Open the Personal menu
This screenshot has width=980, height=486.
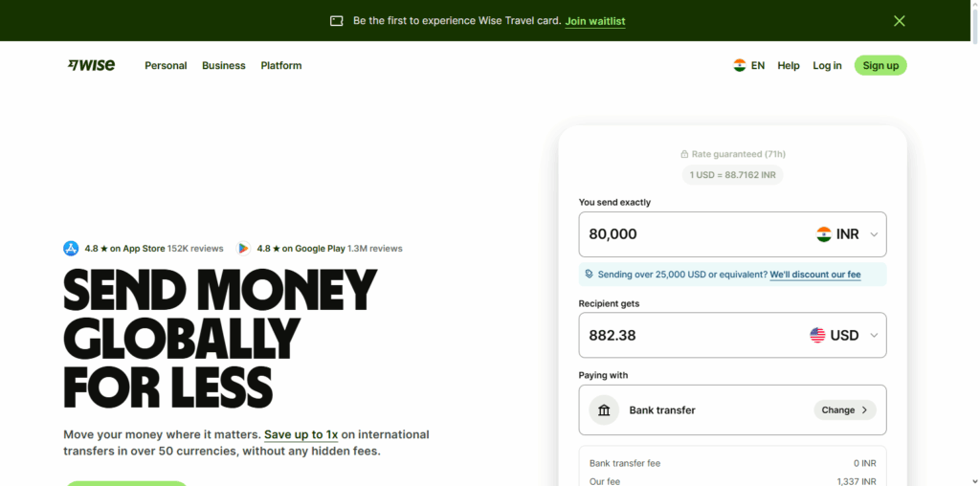tap(166, 66)
